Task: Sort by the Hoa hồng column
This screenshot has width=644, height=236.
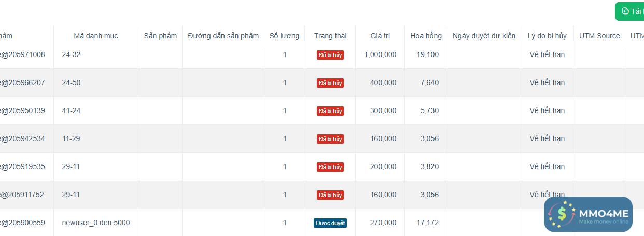Action: [426, 36]
